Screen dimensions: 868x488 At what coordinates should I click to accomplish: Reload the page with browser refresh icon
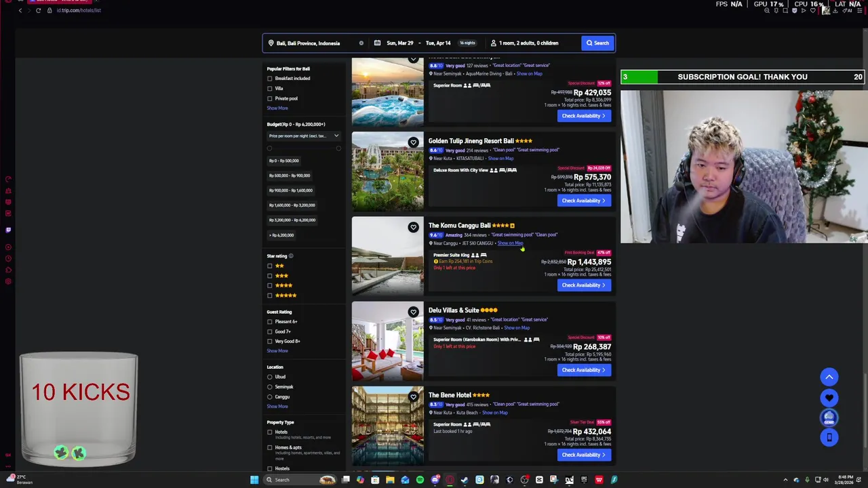pyautogui.click(x=38, y=10)
